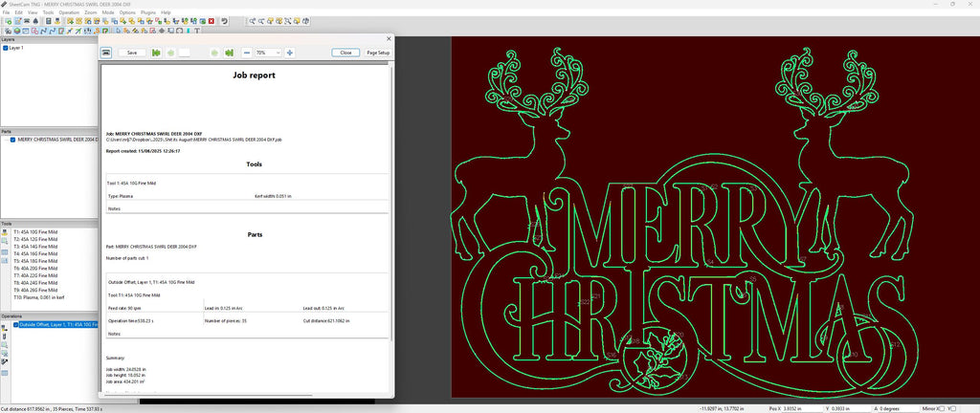Toggle the MERRY CHRISTMAS SWIRL DEER part checkbox

(13, 140)
